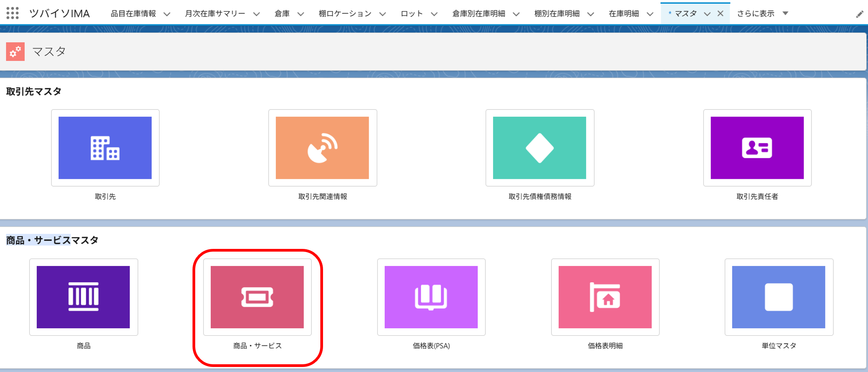Viewport: 868px width, 372px height.
Task: Open the 取引先 building tile icon
Action: (x=105, y=147)
